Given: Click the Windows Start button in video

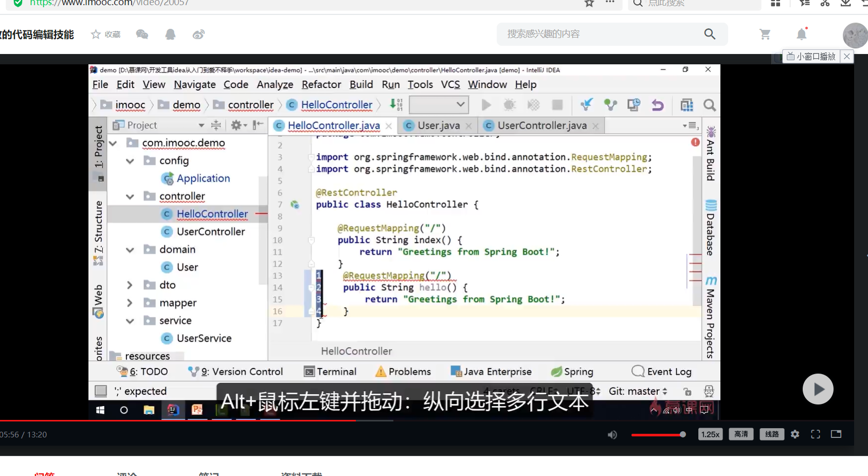Looking at the screenshot, I should pos(100,410).
